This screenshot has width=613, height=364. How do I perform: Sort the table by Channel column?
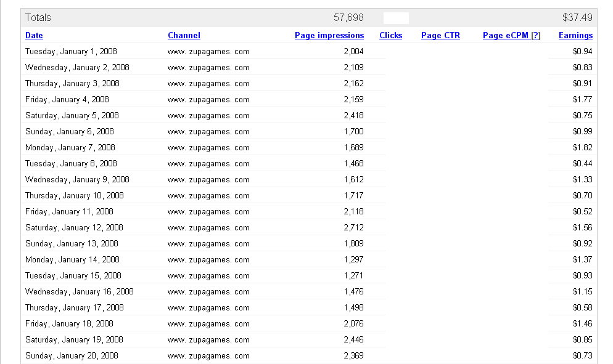click(x=183, y=35)
